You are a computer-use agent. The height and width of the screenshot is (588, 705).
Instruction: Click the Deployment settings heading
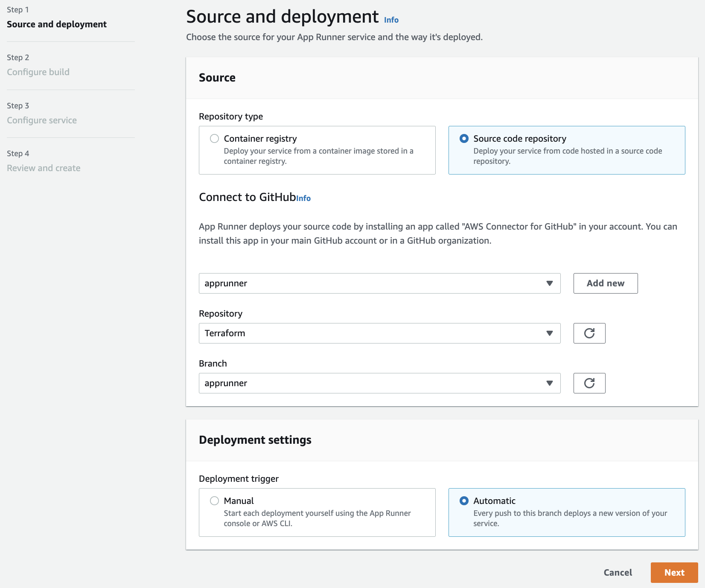(255, 440)
